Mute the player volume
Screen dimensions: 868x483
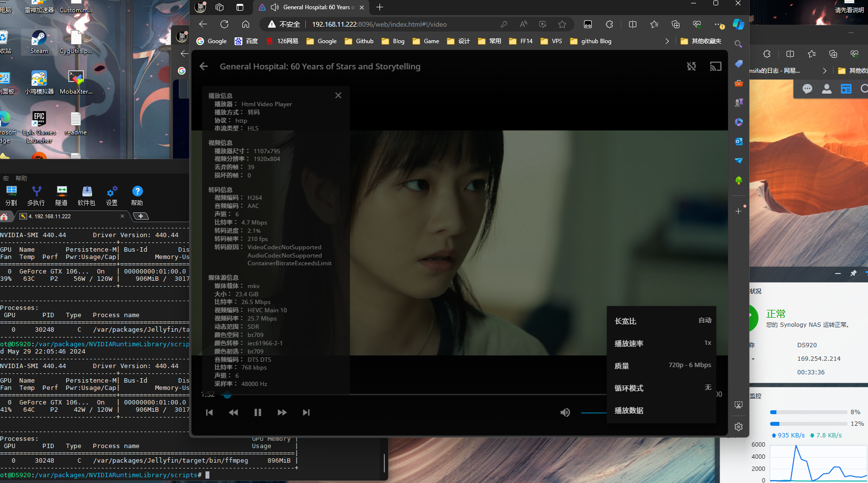[x=565, y=413]
